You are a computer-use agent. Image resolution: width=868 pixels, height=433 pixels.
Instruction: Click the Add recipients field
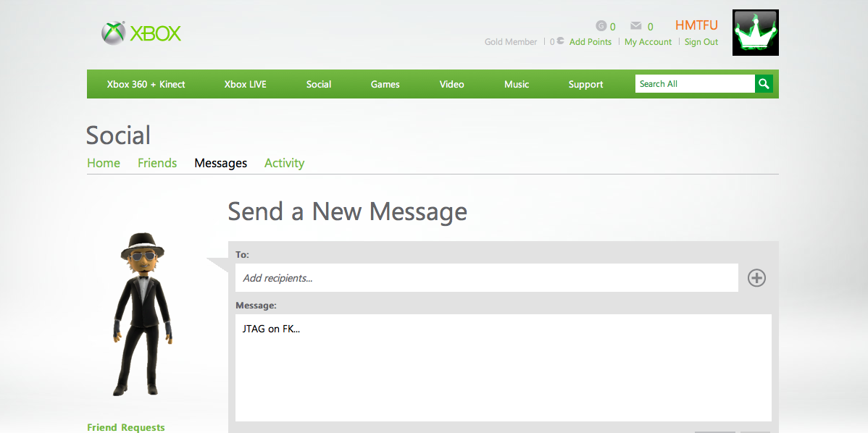coord(487,277)
